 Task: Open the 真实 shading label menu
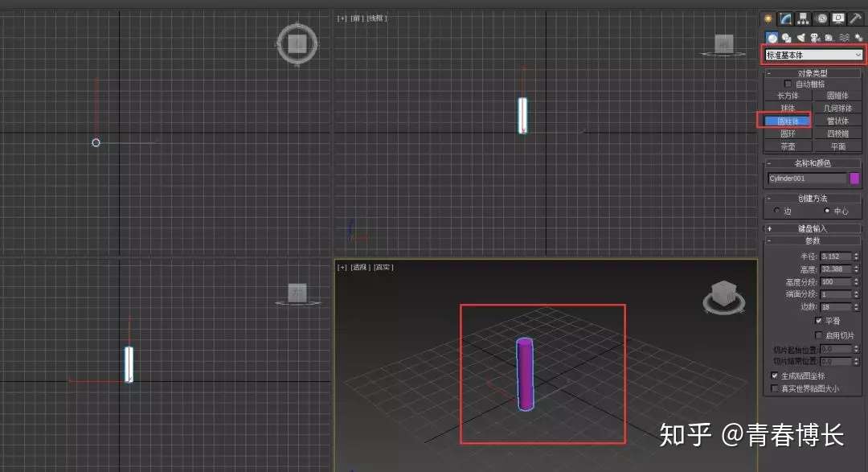pyautogui.click(x=383, y=267)
